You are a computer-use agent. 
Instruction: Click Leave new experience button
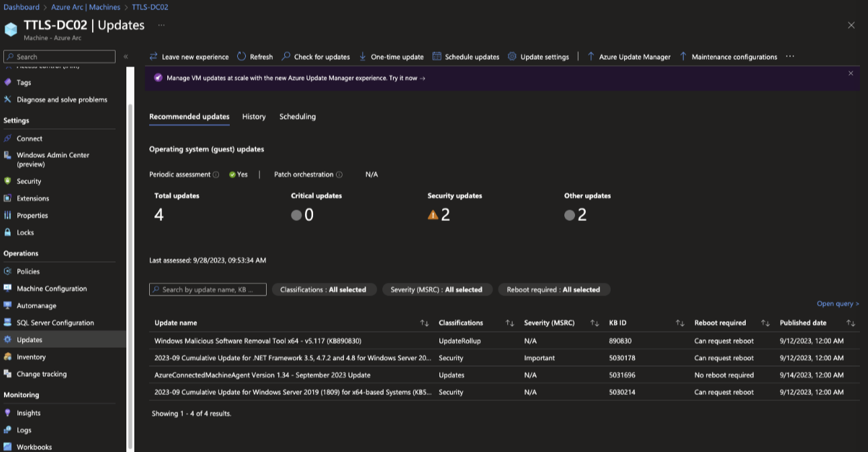[189, 57]
